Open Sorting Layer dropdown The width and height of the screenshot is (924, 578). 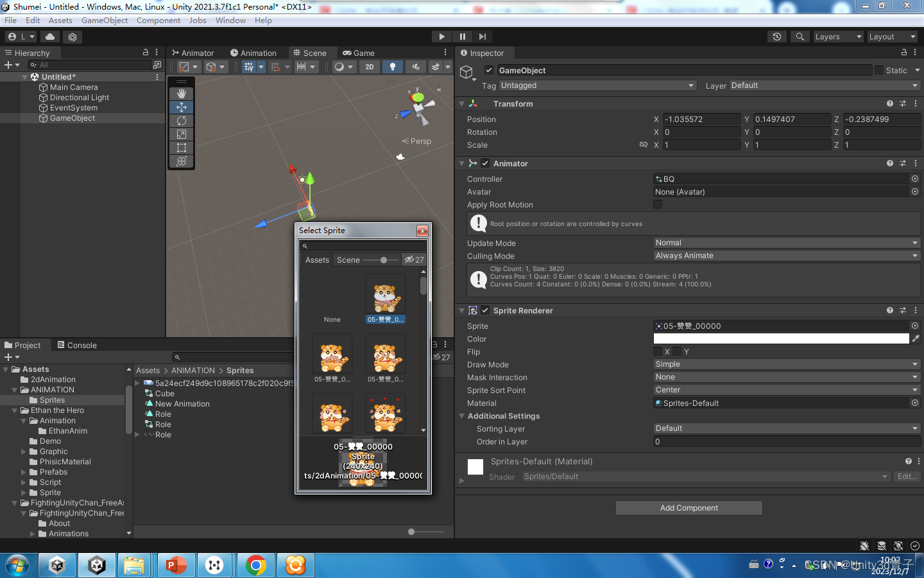pyautogui.click(x=787, y=428)
